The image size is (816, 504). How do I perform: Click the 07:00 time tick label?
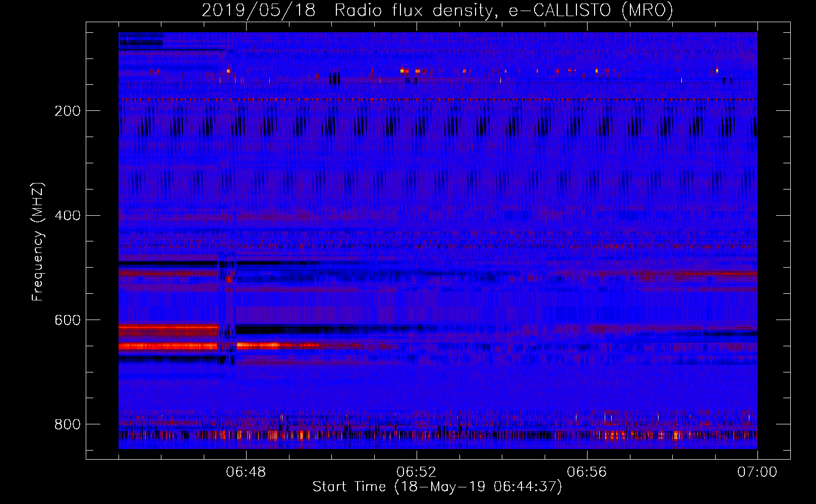[x=757, y=472]
